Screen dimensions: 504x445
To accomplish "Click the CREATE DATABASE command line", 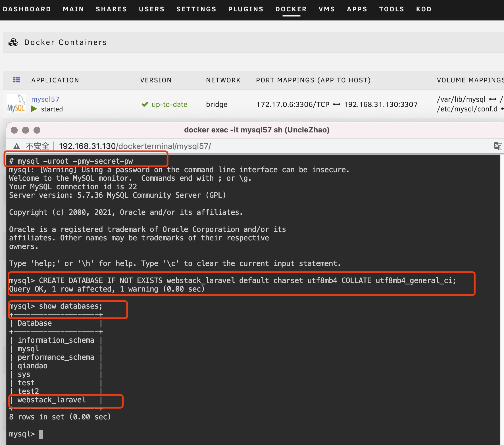I will [x=232, y=280].
